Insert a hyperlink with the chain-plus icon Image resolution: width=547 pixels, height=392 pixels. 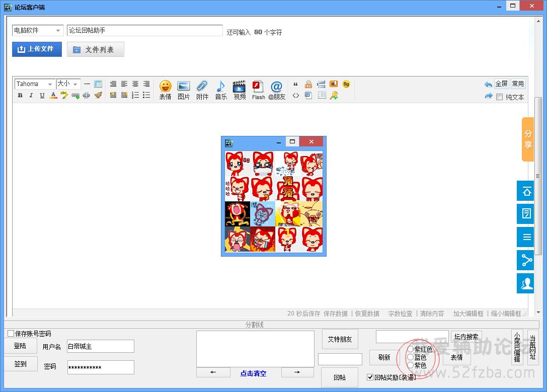(75, 95)
